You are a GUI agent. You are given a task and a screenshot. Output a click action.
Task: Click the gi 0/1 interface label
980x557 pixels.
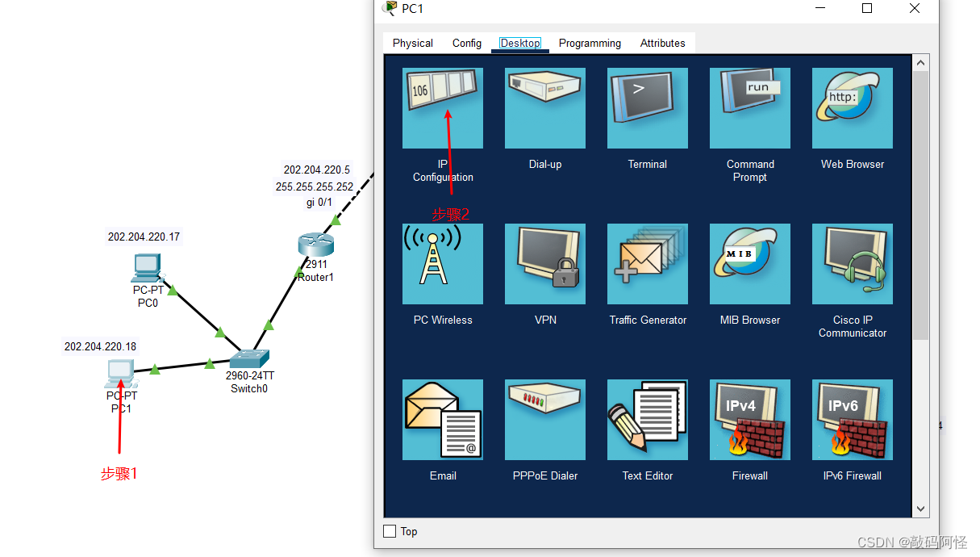pyautogui.click(x=319, y=203)
